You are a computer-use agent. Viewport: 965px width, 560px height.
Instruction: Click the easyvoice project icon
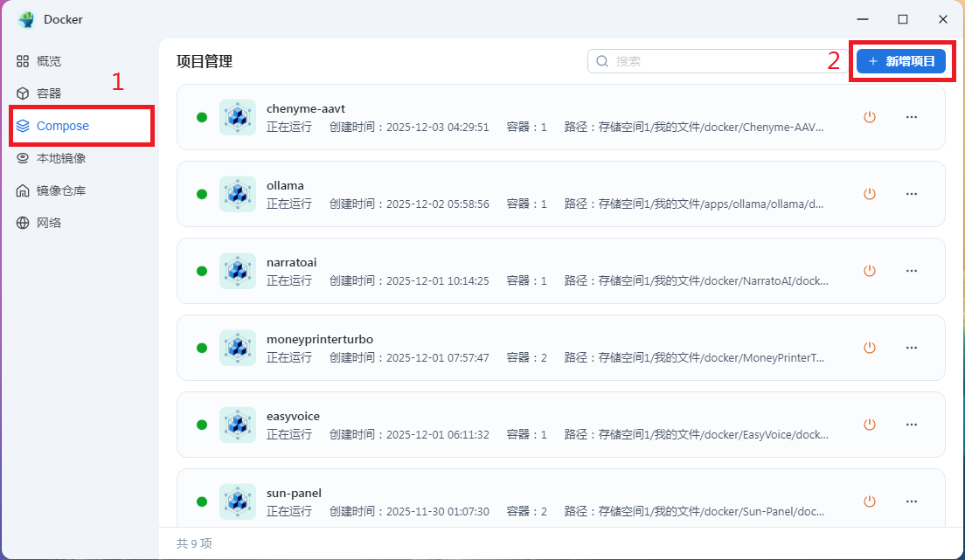tap(237, 425)
